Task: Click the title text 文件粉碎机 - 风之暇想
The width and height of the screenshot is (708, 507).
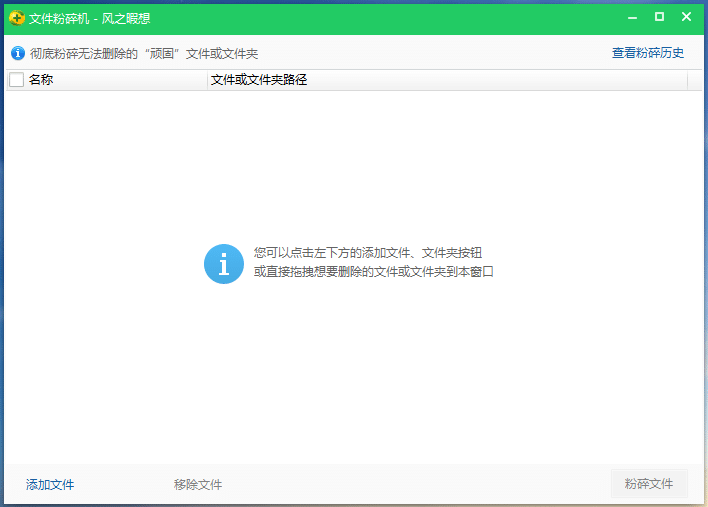Action: click(x=90, y=18)
